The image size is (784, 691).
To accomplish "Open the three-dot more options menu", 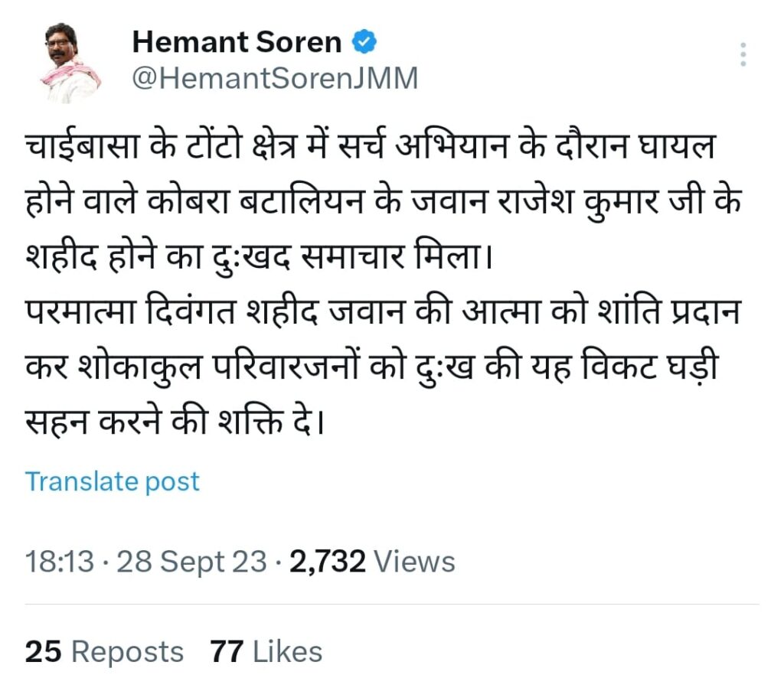I will pyautogui.click(x=743, y=55).
